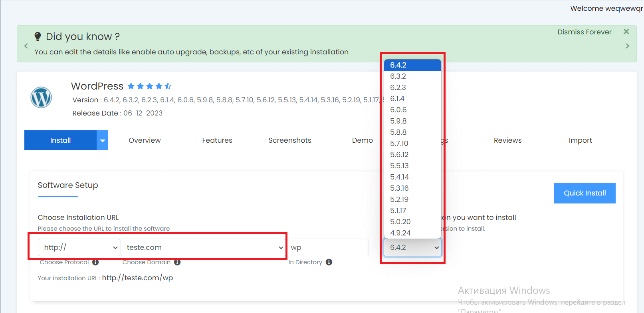
Task: Select version 5.8.8 in list
Action: [x=412, y=132]
